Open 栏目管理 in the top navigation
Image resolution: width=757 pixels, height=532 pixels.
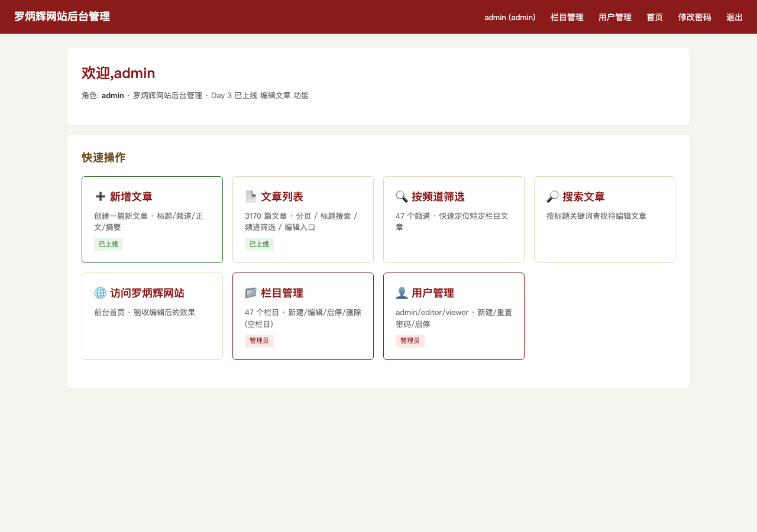coord(567,17)
